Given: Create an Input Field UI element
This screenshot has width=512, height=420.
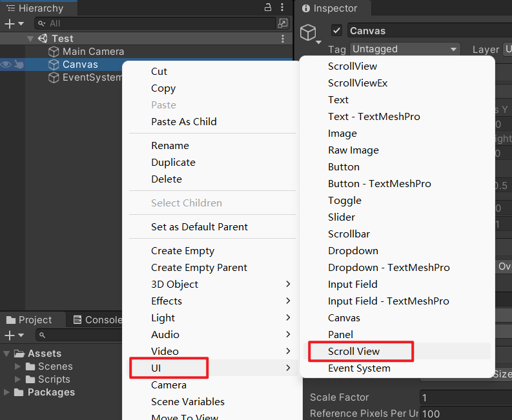Looking at the screenshot, I should (x=353, y=284).
